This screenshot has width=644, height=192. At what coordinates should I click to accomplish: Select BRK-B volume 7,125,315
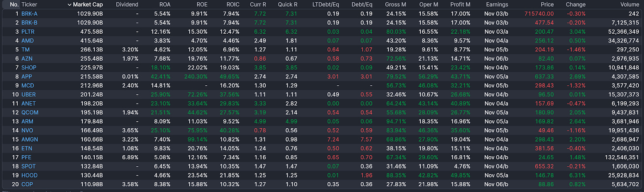click(626, 23)
